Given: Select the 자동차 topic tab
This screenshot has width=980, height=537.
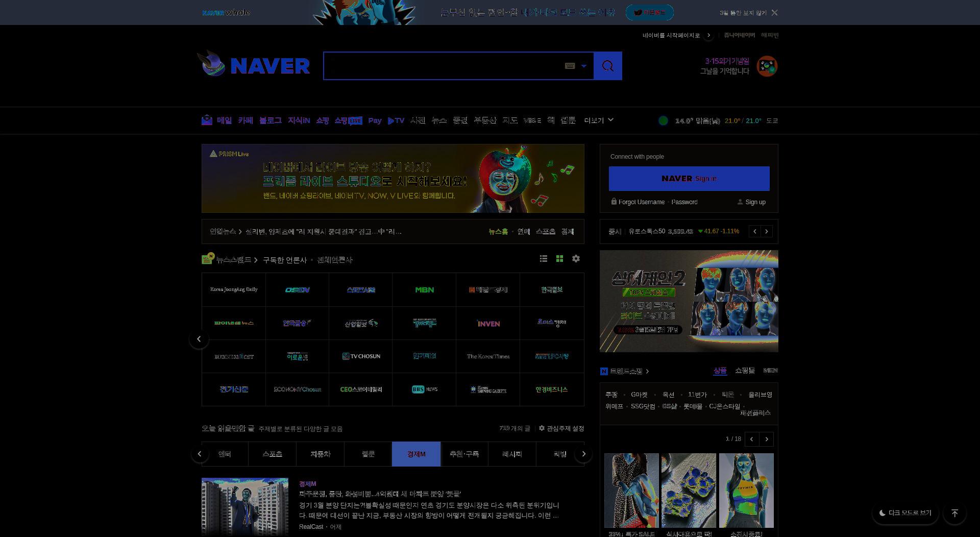Looking at the screenshot, I should click(320, 454).
